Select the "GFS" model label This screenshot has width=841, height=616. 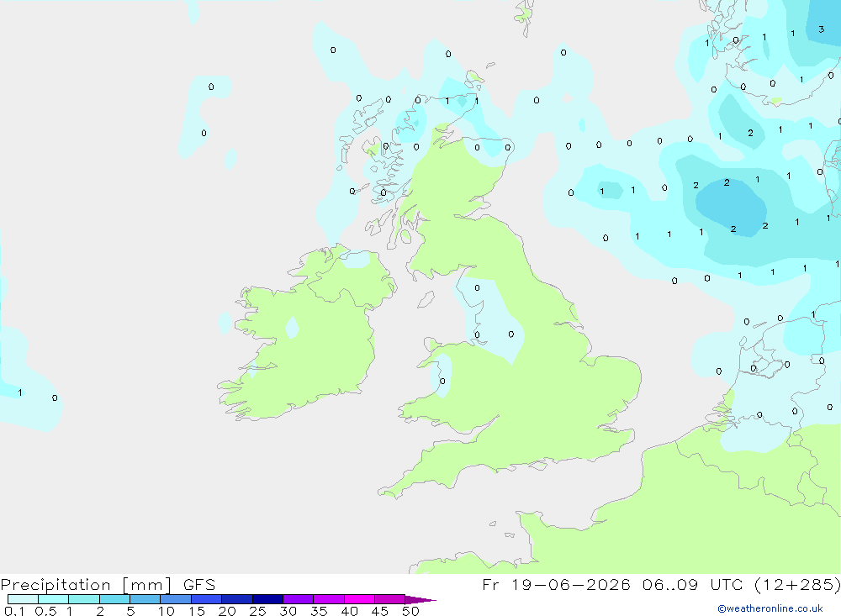click(199, 585)
